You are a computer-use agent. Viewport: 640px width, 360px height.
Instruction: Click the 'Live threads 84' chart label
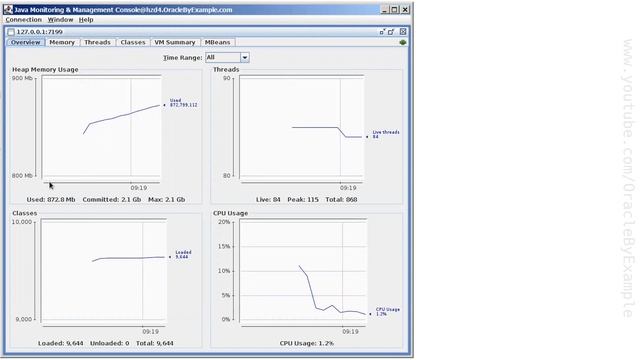coord(386,134)
